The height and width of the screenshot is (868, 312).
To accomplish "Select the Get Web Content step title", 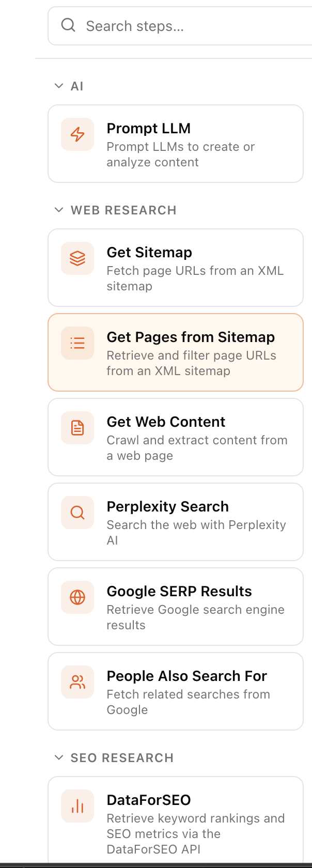I will click(166, 422).
